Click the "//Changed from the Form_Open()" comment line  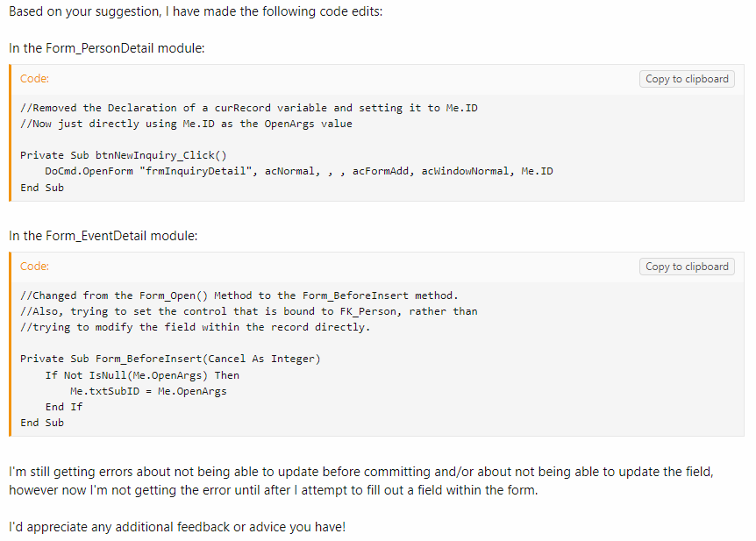click(239, 295)
